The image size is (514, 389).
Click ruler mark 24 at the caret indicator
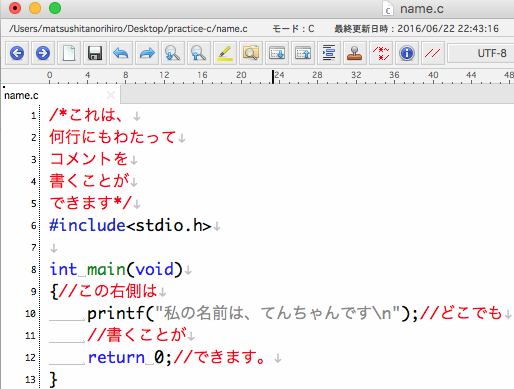(x=279, y=75)
